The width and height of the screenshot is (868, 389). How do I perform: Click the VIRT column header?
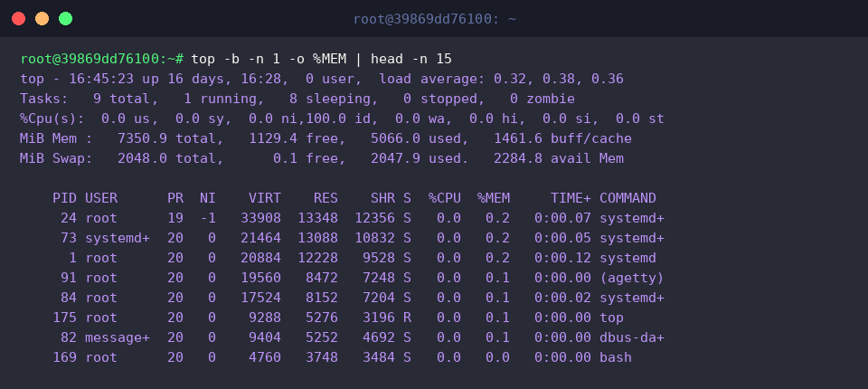tap(265, 198)
